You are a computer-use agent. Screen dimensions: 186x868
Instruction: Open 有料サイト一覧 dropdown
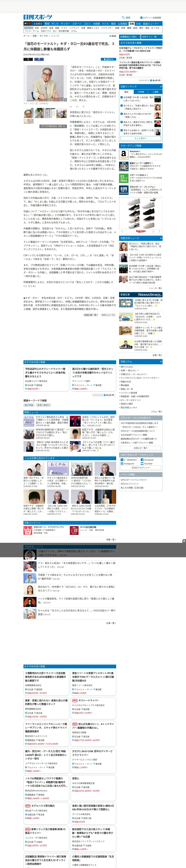point(152,37)
